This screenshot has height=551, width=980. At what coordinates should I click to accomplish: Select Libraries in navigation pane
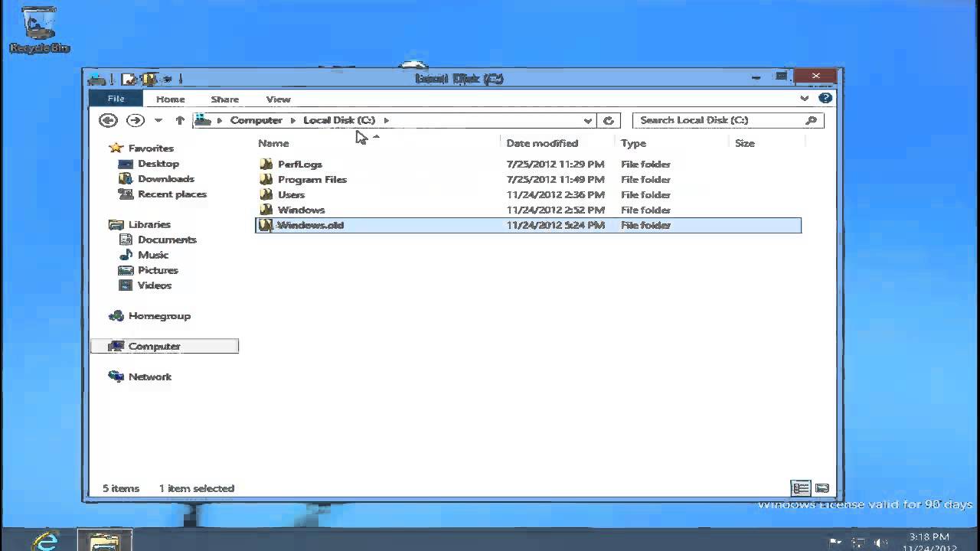point(149,224)
